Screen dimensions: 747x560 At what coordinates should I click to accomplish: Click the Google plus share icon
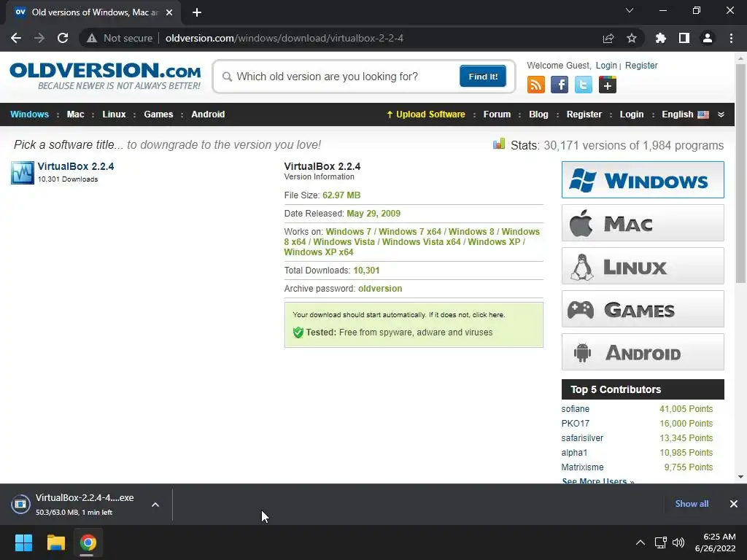pyautogui.click(x=608, y=85)
